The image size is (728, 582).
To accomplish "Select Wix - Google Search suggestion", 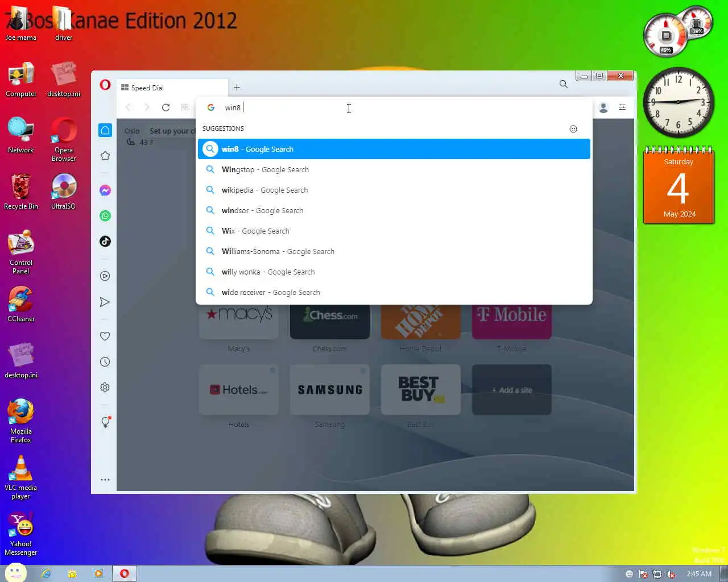I will pyautogui.click(x=394, y=231).
